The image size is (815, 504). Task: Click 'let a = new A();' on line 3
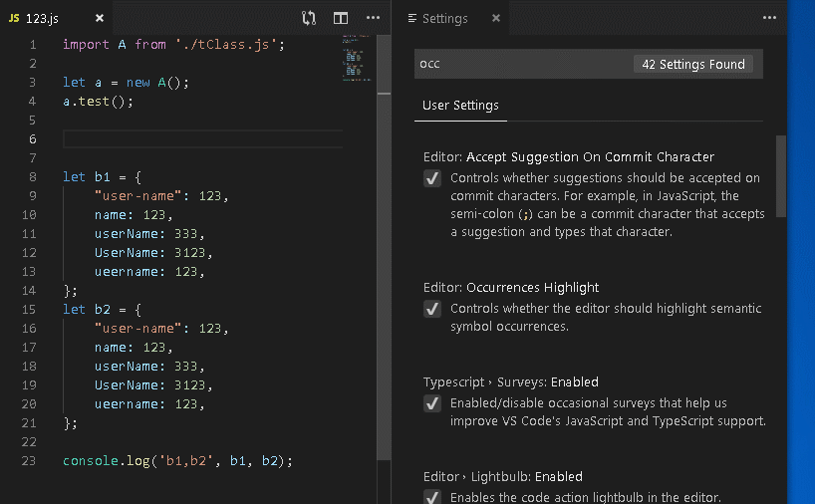(126, 83)
